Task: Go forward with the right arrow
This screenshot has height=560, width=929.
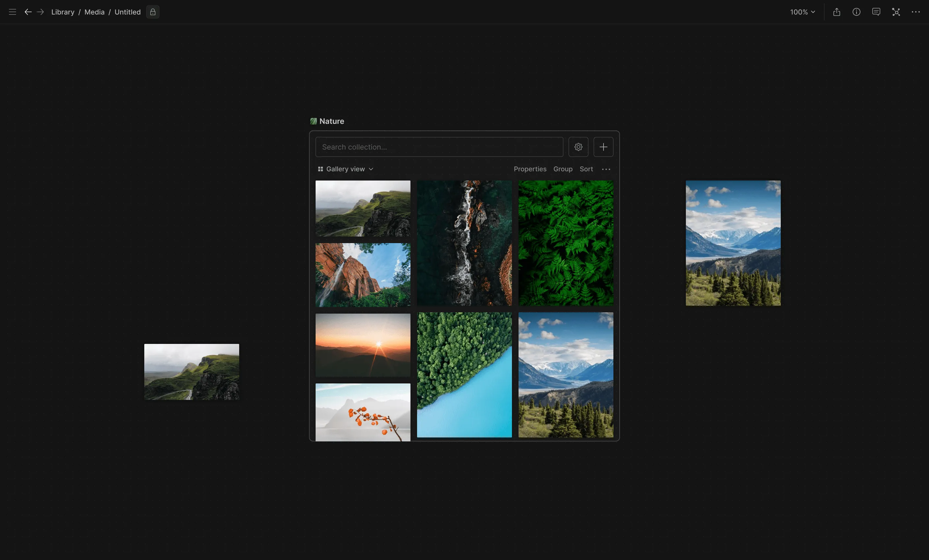Action: coord(40,12)
